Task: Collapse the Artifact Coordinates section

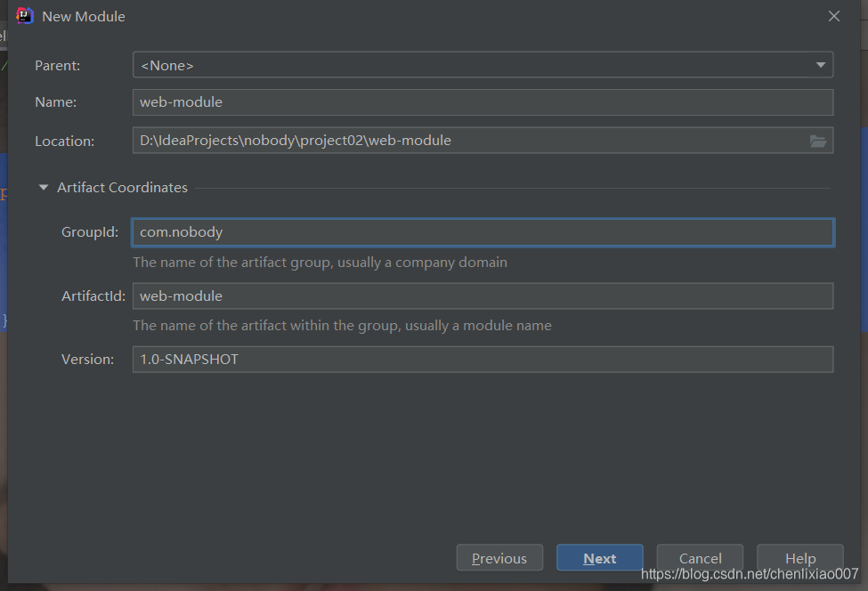Action: pos(44,188)
